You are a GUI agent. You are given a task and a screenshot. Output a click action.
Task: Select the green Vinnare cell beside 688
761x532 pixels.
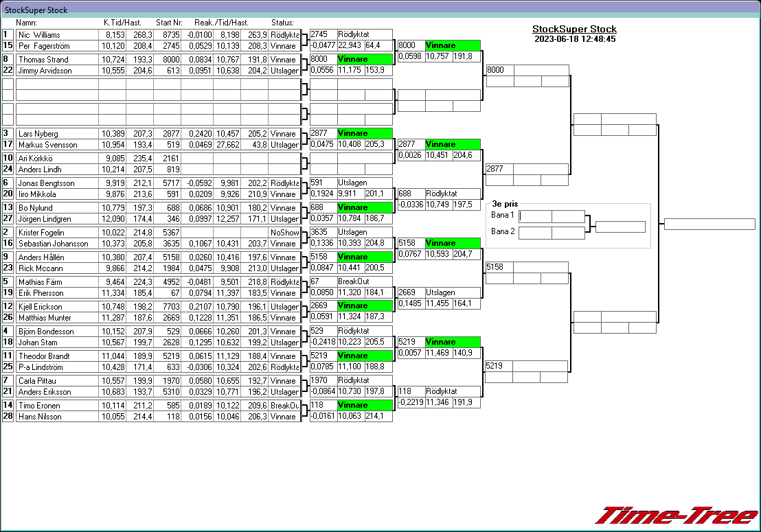(364, 207)
